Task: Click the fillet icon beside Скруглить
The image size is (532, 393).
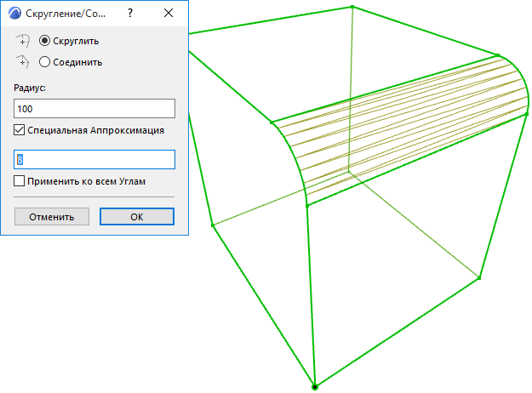Action: point(23,41)
